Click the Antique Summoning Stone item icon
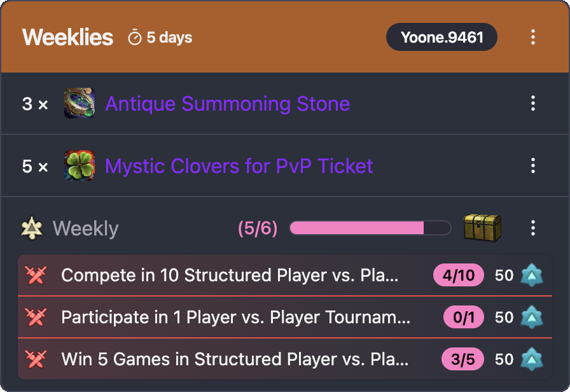The image size is (570, 392). click(80, 103)
